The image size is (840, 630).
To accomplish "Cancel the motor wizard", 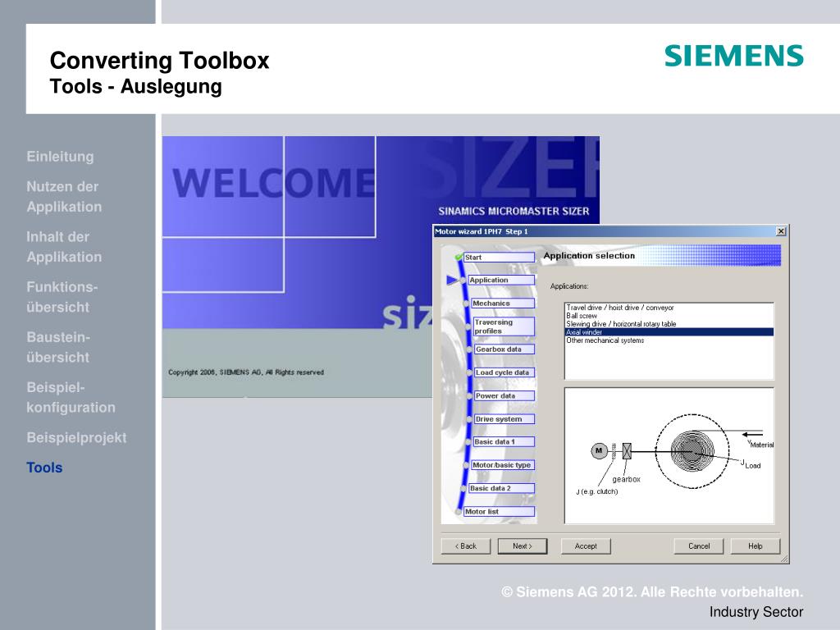I will point(699,546).
